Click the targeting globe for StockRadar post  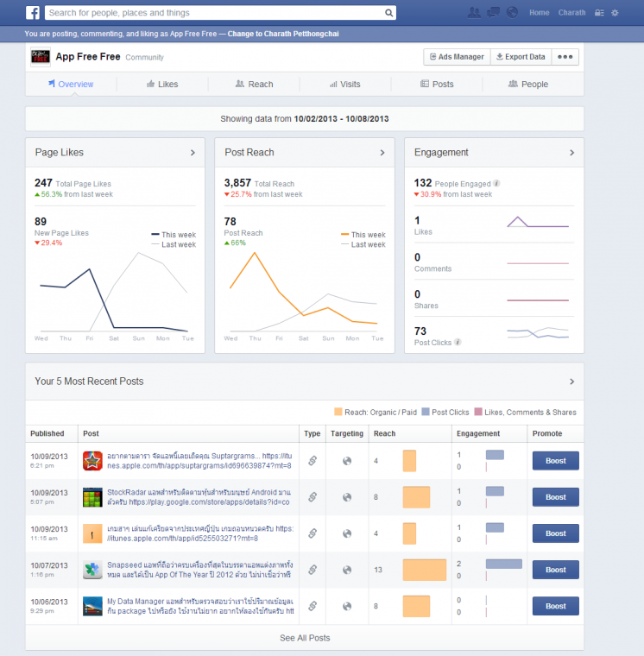(x=347, y=497)
